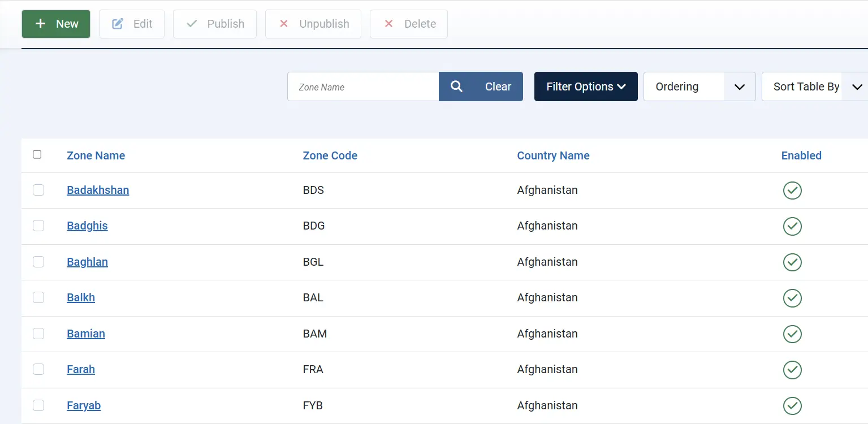
Task: Open the Baghlan zone link
Action: point(87,262)
